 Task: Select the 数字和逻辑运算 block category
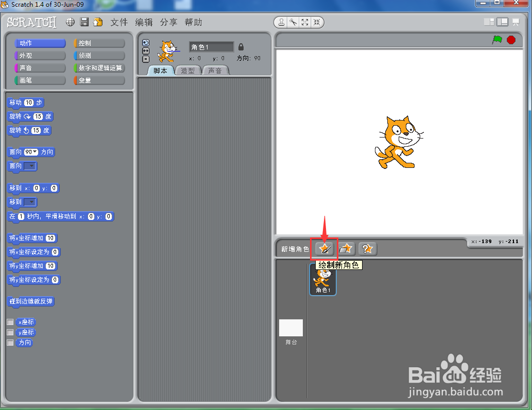pos(99,68)
